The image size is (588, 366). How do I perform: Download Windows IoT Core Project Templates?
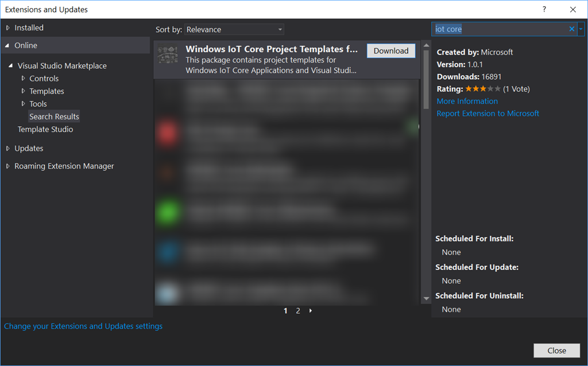coord(390,51)
